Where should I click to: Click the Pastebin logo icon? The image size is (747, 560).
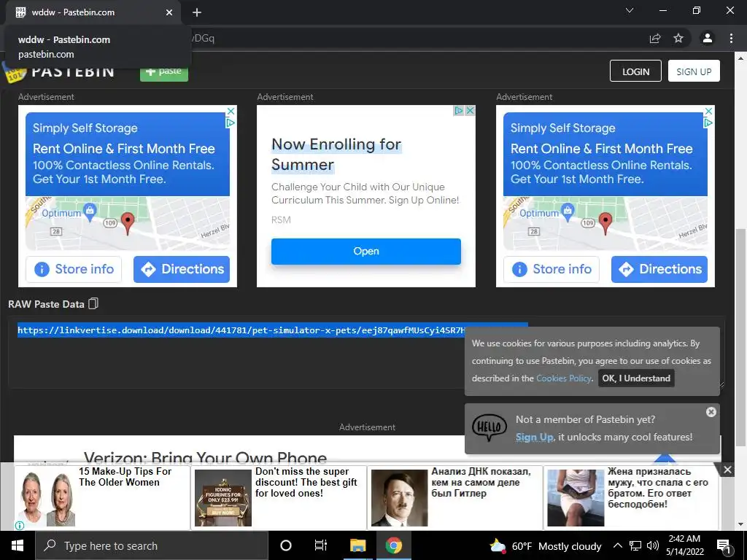click(x=13, y=74)
